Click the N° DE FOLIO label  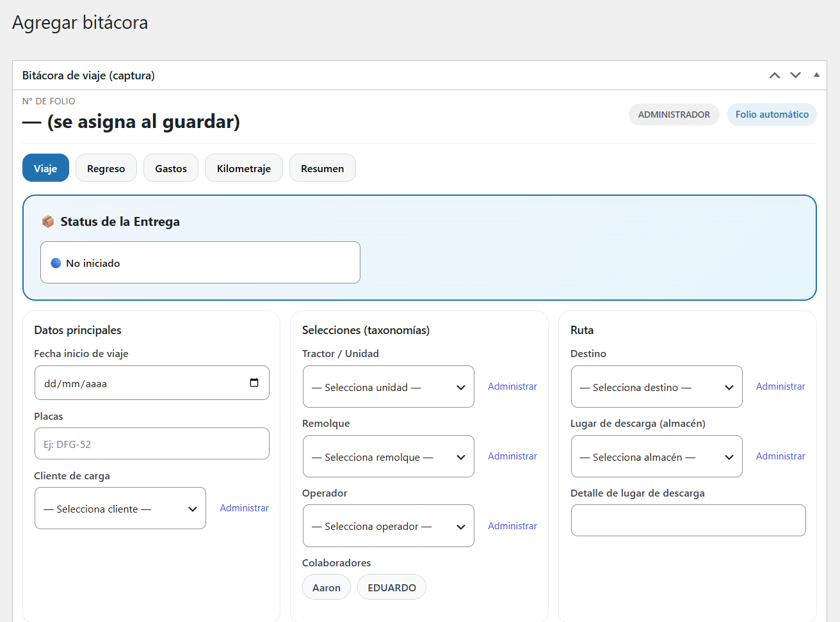[49, 101]
